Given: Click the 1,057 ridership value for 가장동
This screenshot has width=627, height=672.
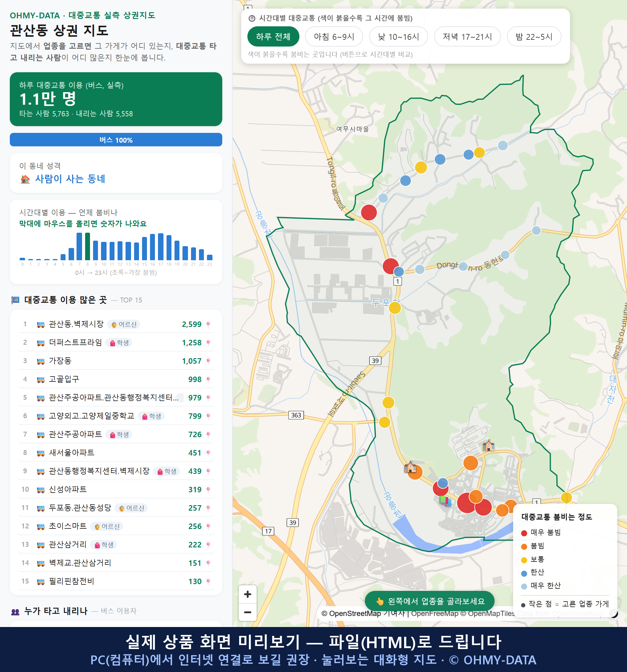Looking at the screenshot, I should click(x=192, y=361).
